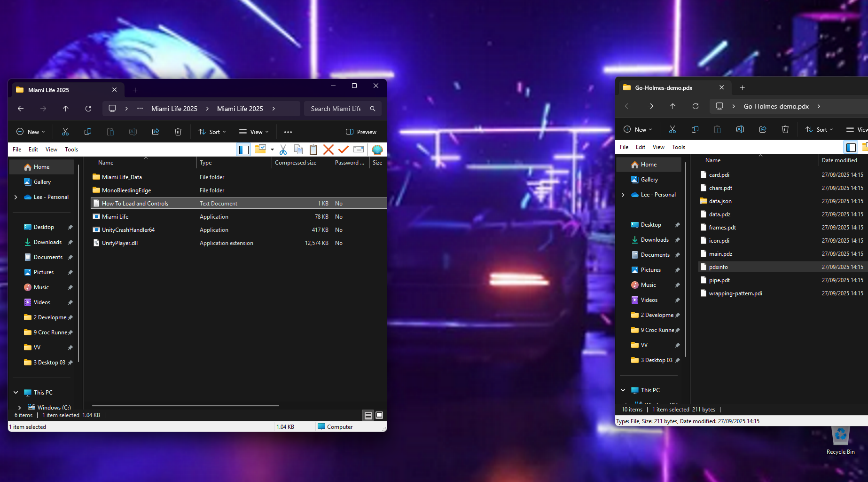The height and width of the screenshot is (482, 868).
Task: Click search magnifier icon in Miami Life window
Action: click(x=373, y=109)
